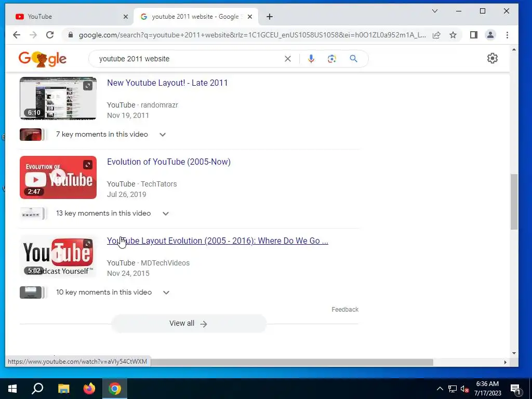
Task: Show hidden system tray icons
Action: pyautogui.click(x=440, y=389)
